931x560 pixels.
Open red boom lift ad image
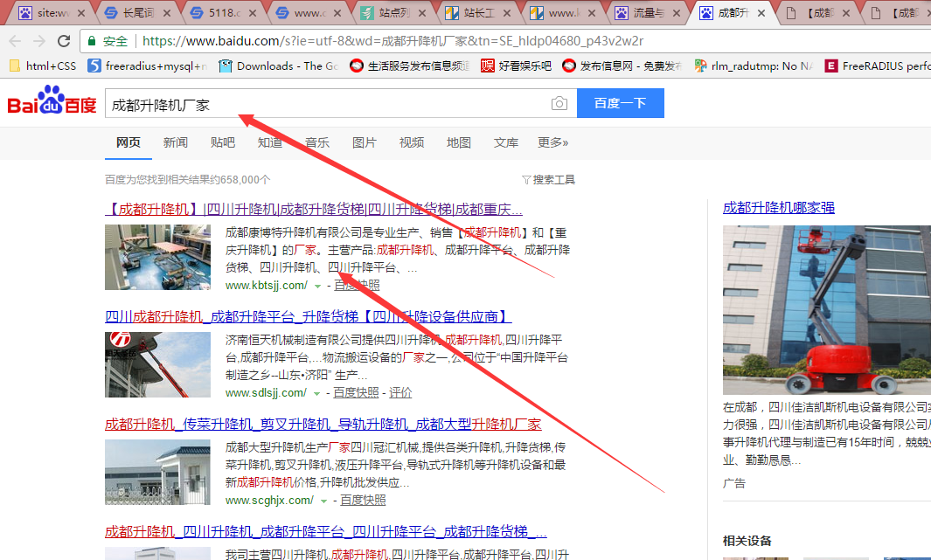click(826, 309)
